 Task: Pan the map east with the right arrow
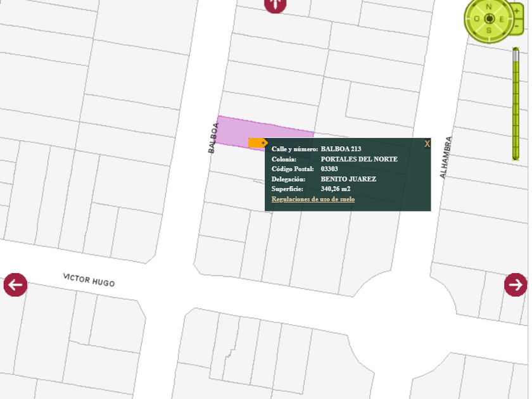(x=516, y=285)
